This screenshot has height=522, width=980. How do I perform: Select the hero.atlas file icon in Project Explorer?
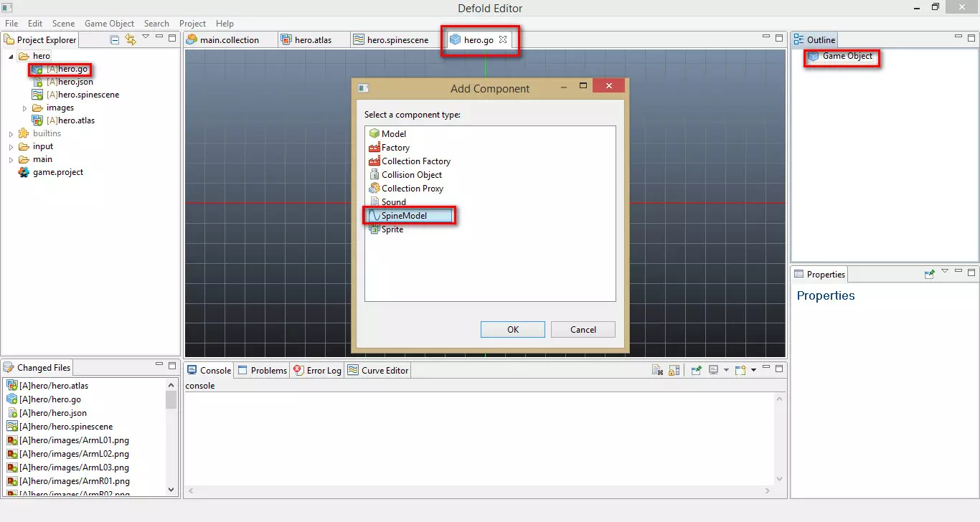pyautogui.click(x=37, y=120)
